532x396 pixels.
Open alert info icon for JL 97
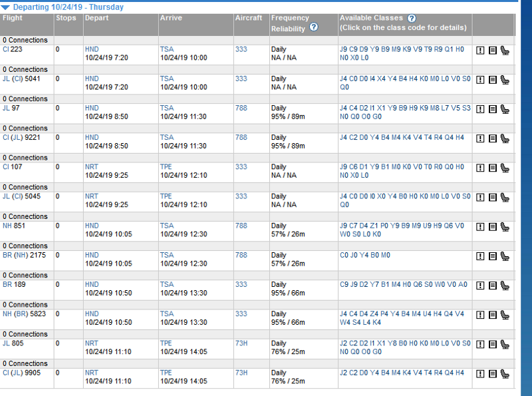[x=480, y=109]
